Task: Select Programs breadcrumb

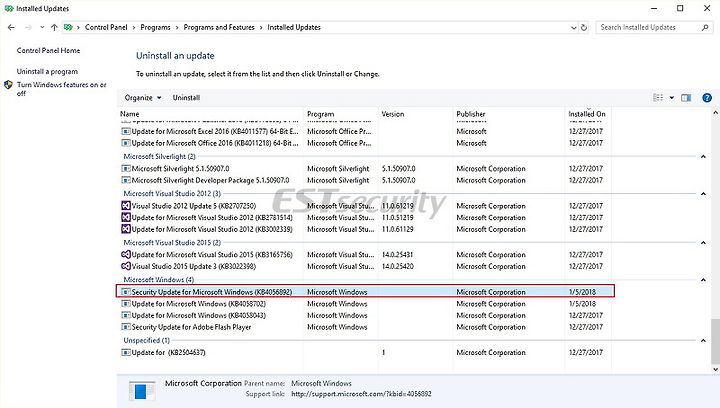Action: 155,28
